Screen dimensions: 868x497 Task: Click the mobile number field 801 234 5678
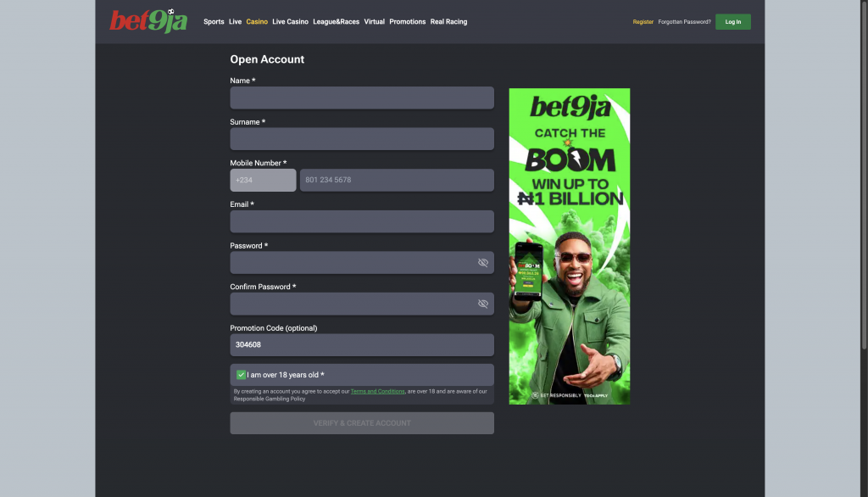[397, 180]
